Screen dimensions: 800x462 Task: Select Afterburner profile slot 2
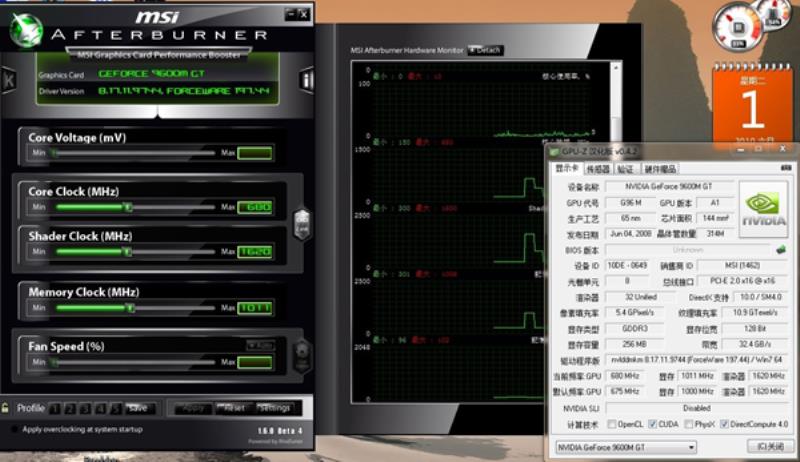(70, 408)
